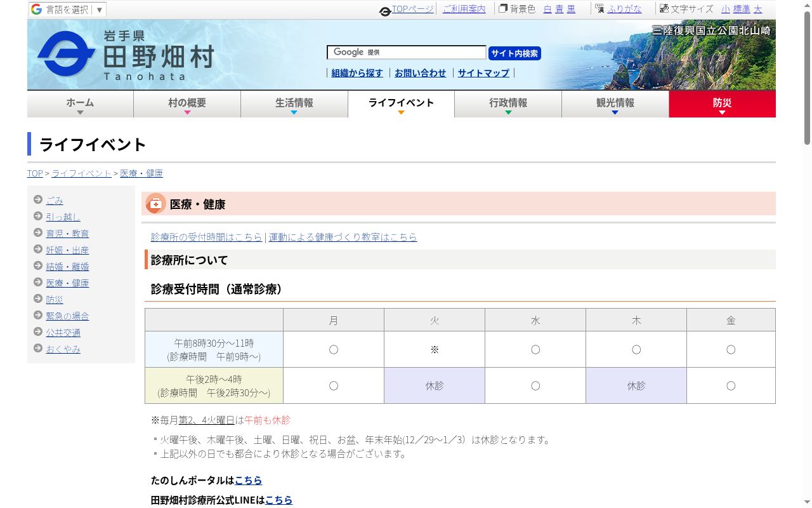Click the Tanohata village logo emblem
Screen dimensions: 812x508
point(65,55)
